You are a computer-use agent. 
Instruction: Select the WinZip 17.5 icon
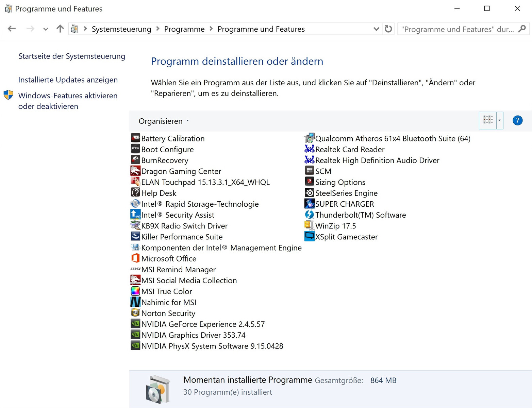pyautogui.click(x=310, y=225)
